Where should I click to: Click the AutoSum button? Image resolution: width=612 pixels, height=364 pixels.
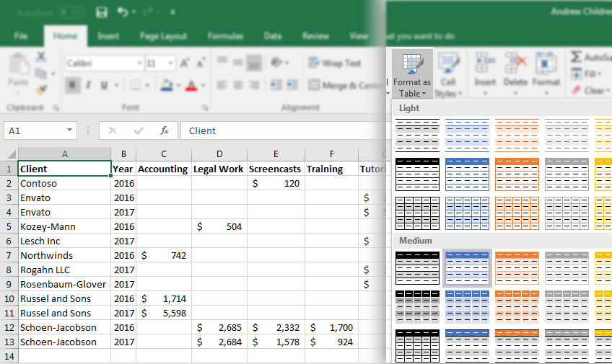pos(590,57)
